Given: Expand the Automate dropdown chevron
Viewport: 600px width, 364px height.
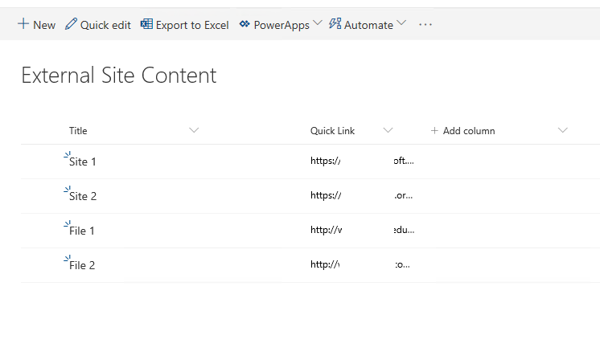Looking at the screenshot, I should [401, 22].
